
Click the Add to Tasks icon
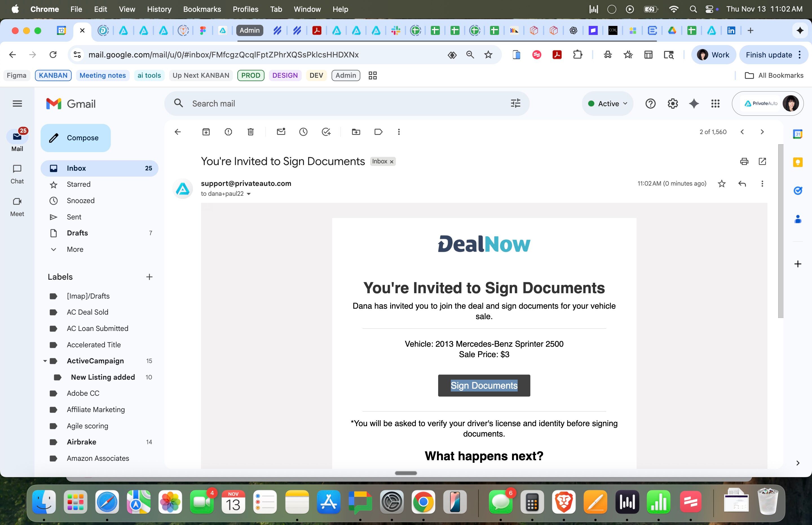326,132
